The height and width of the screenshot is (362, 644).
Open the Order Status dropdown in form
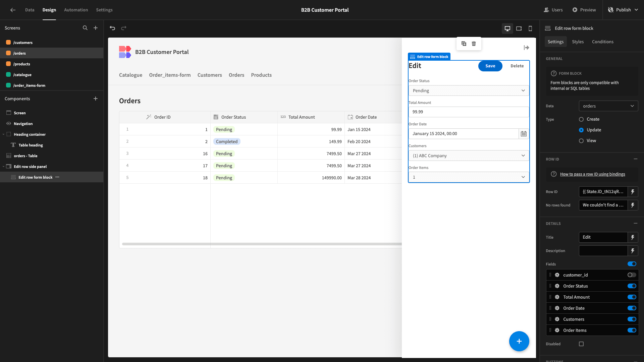[x=469, y=91]
